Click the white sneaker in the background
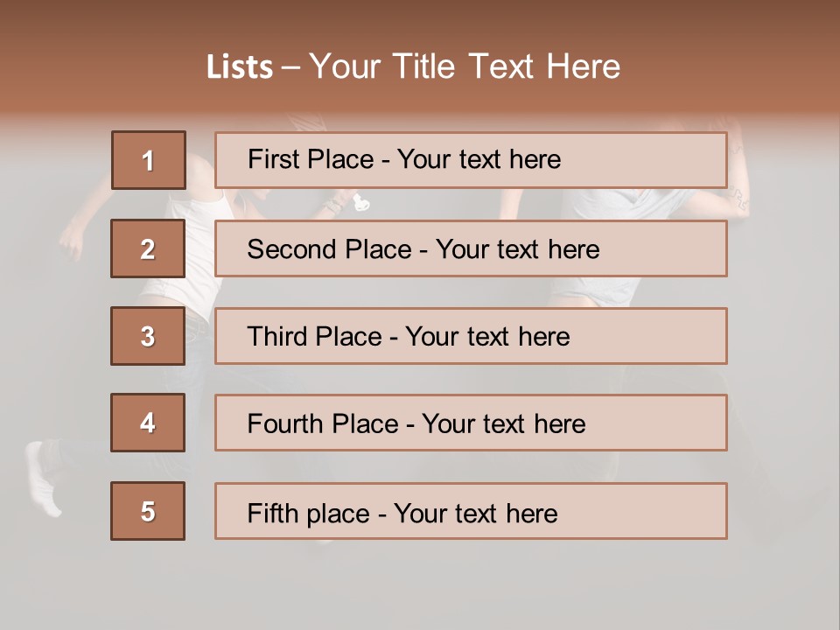The height and width of the screenshot is (630, 840). [x=42, y=477]
